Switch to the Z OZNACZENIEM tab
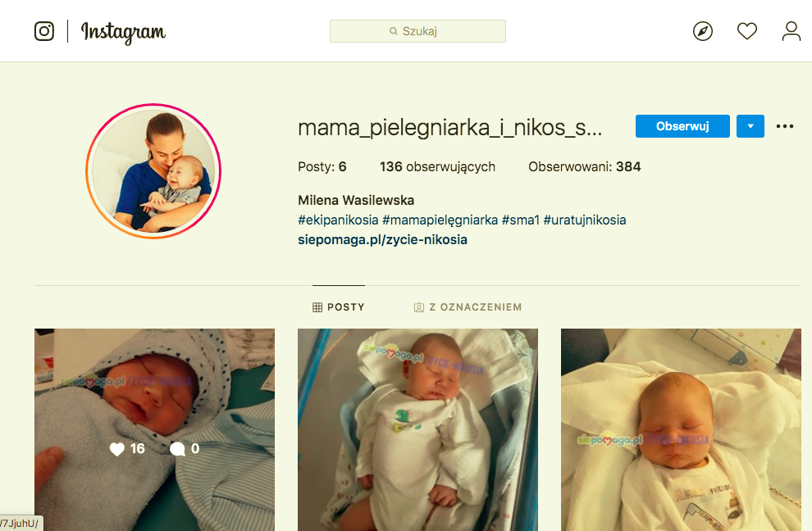 pyautogui.click(x=468, y=307)
